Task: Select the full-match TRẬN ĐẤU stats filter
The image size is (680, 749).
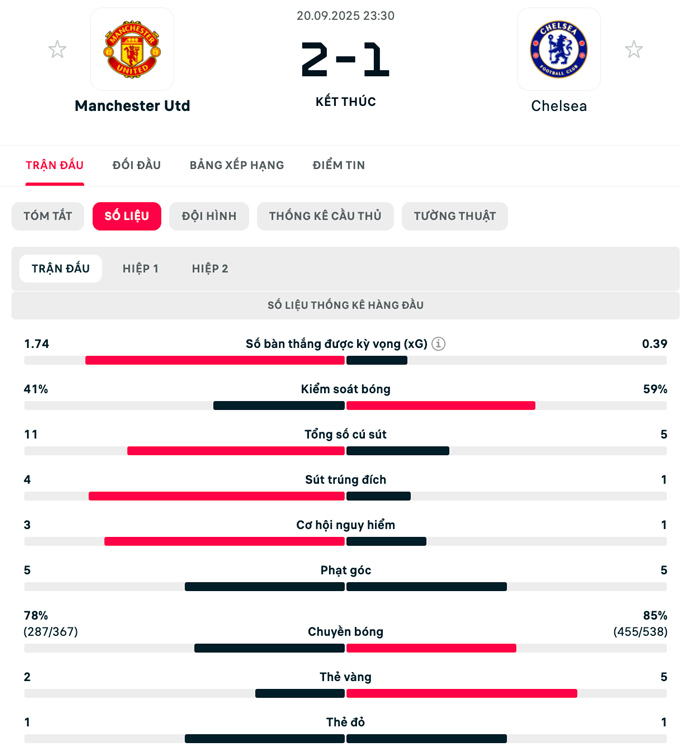Action: coord(61,269)
